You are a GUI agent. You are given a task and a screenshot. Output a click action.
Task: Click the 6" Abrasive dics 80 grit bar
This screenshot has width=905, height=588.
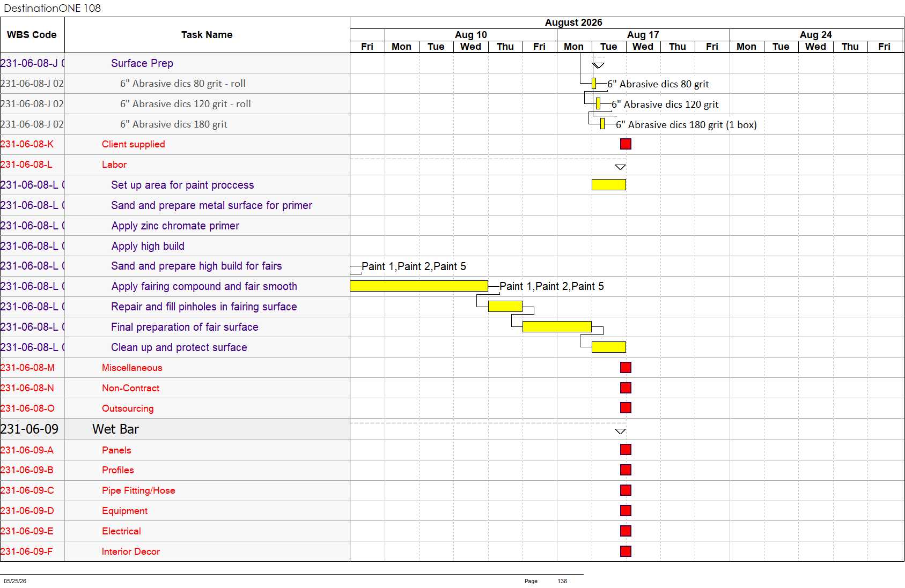click(594, 84)
